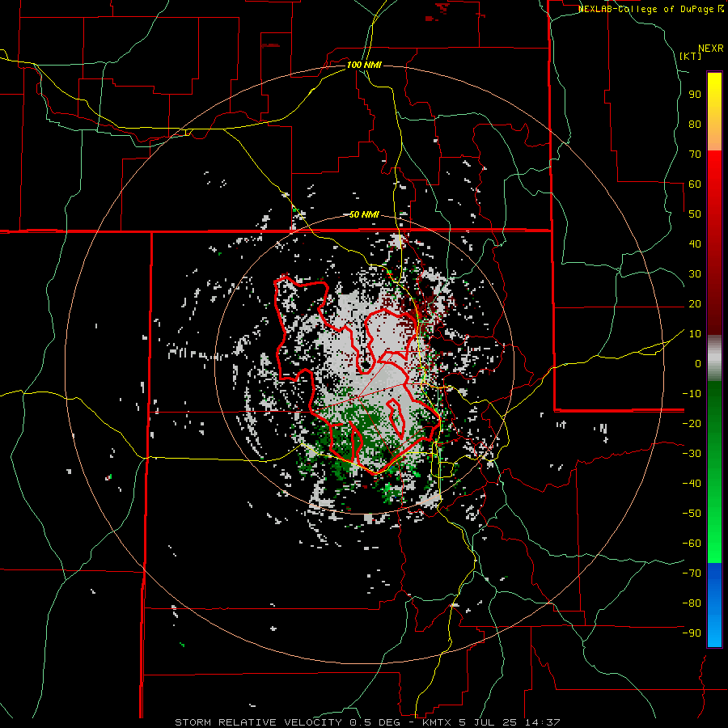This screenshot has height=728, width=728.
Task: Click the gray zero-velocity band of the color bar
Action: (714, 358)
